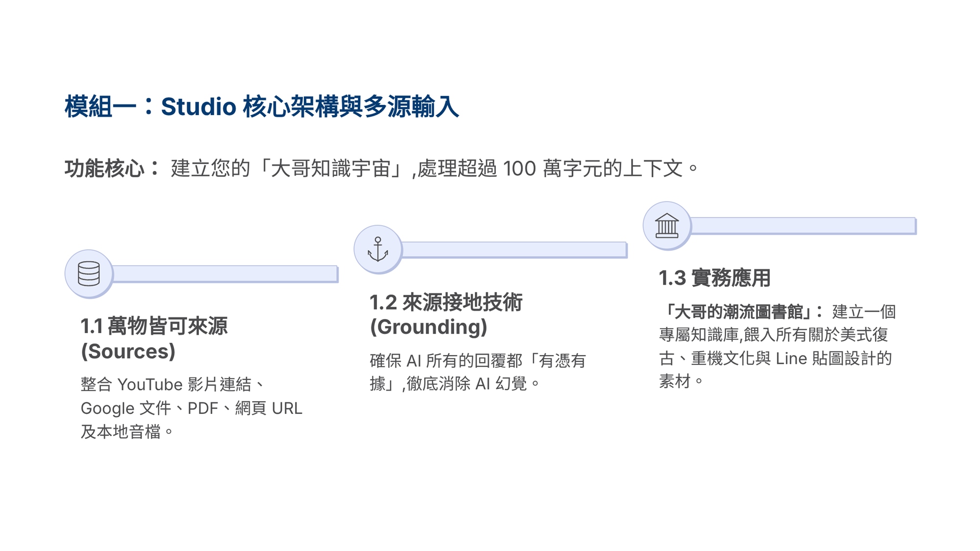Select the 1.1 萬物皆可來源 heading
This screenshot has height=551, width=980.
(x=154, y=326)
